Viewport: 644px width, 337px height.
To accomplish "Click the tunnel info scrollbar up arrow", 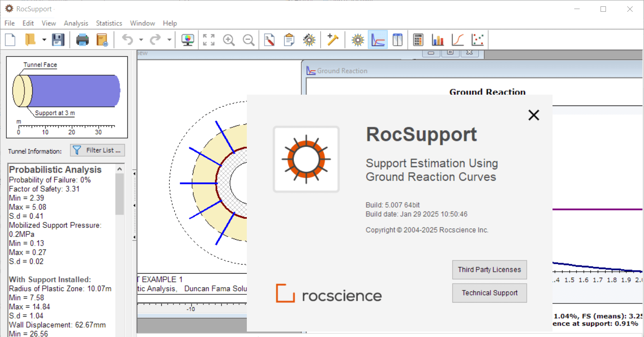I will (x=120, y=168).
